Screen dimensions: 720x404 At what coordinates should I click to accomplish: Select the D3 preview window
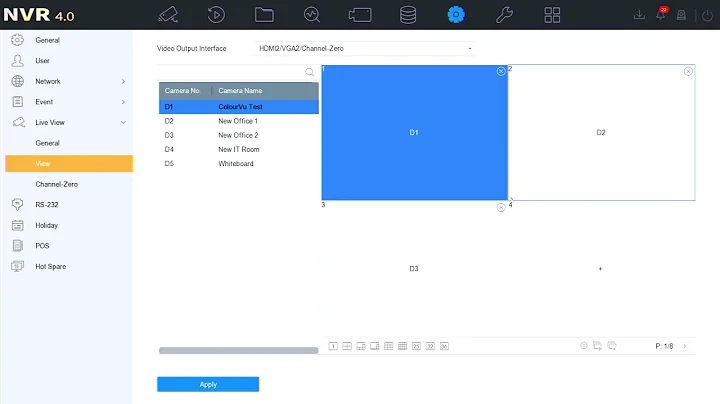click(x=415, y=269)
